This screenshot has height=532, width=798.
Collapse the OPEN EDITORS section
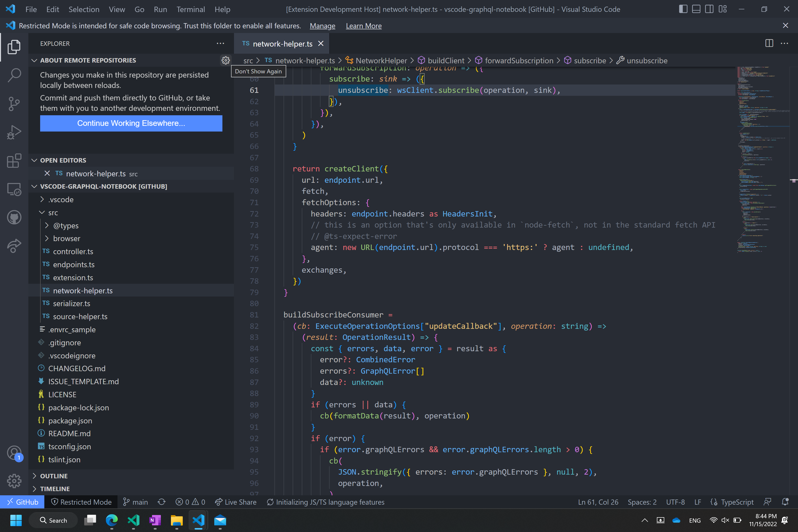click(63, 160)
